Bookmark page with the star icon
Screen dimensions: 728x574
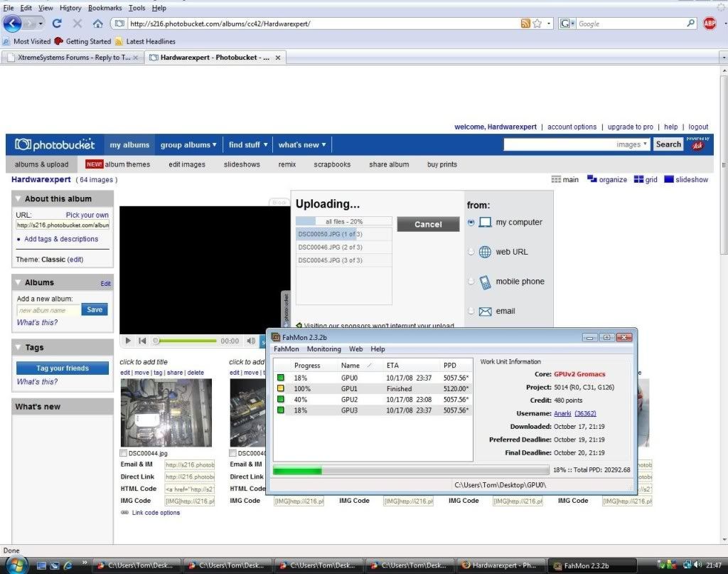click(537, 23)
